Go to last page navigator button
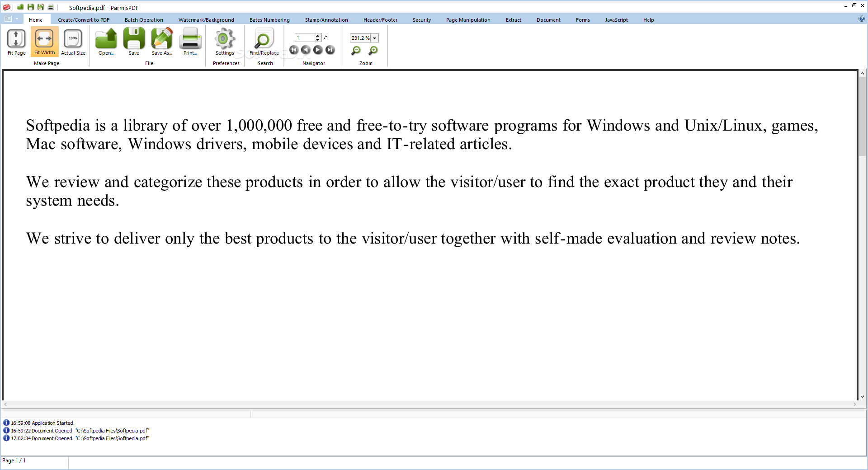 click(x=330, y=50)
